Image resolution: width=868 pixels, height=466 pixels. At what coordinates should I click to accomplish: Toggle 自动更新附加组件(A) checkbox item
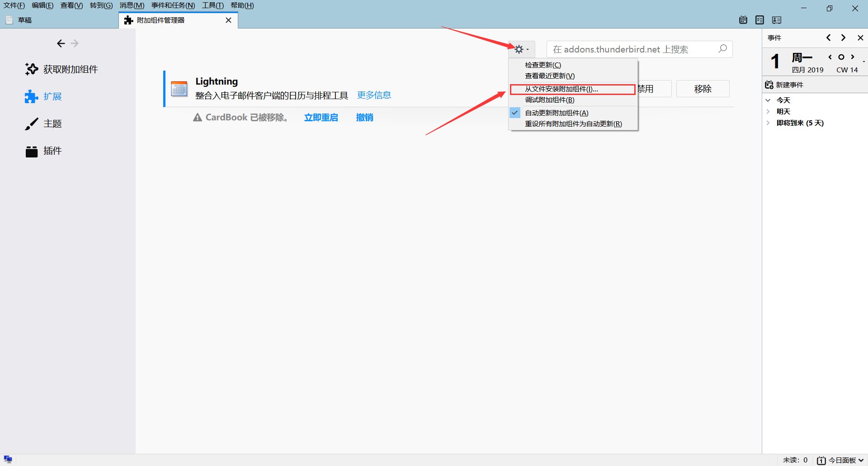coord(573,113)
